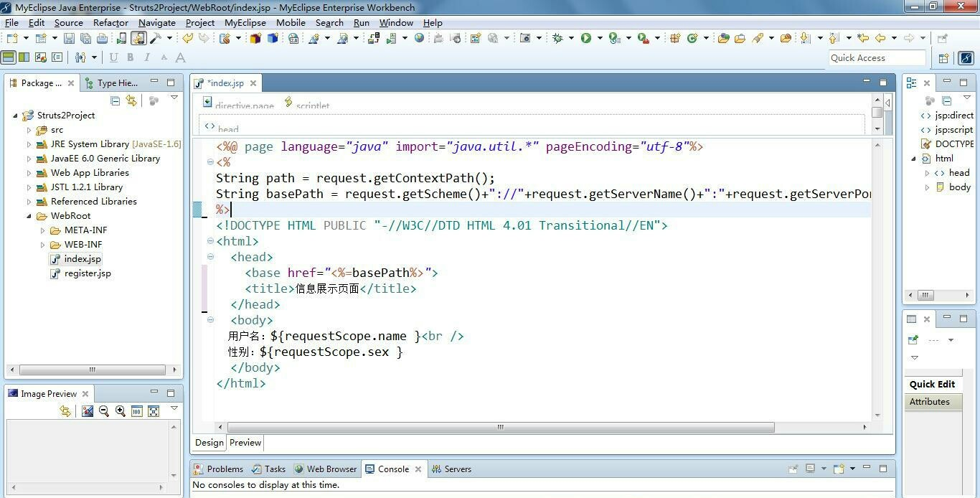980x498 pixels.
Task: Close the index.jsp editor tab
Action: (x=253, y=83)
